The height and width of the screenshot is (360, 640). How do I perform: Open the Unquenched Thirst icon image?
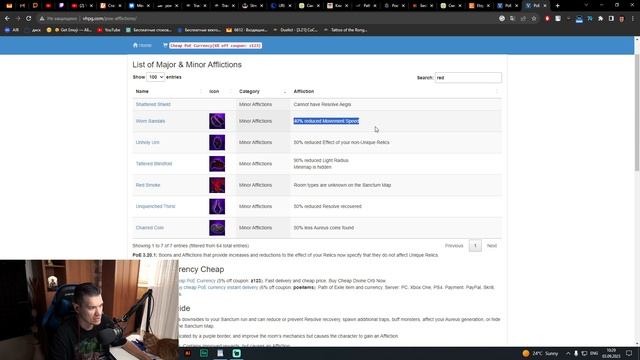[217, 207]
